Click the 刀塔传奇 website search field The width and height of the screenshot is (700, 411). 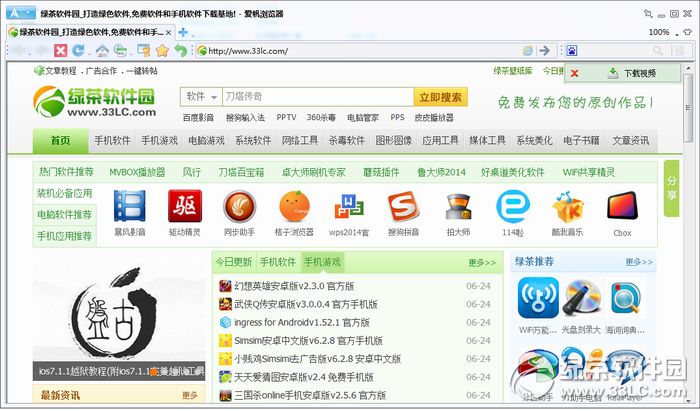pyautogui.click(x=318, y=96)
